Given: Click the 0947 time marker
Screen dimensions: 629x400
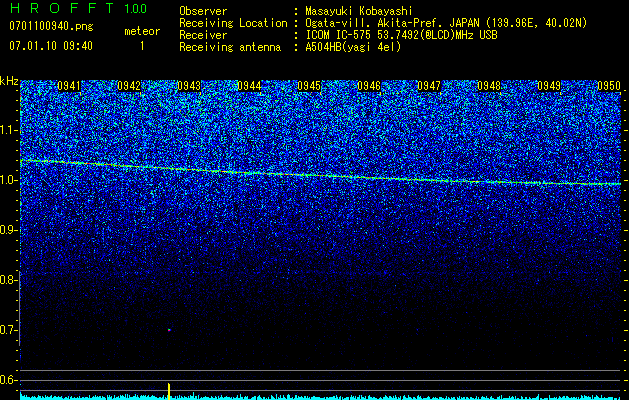Looking at the screenshot, I should point(429,86).
